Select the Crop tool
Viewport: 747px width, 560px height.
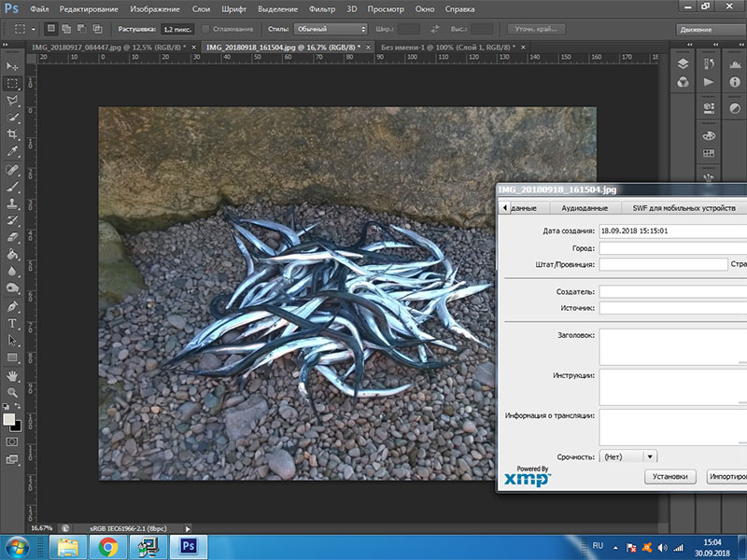point(13,134)
